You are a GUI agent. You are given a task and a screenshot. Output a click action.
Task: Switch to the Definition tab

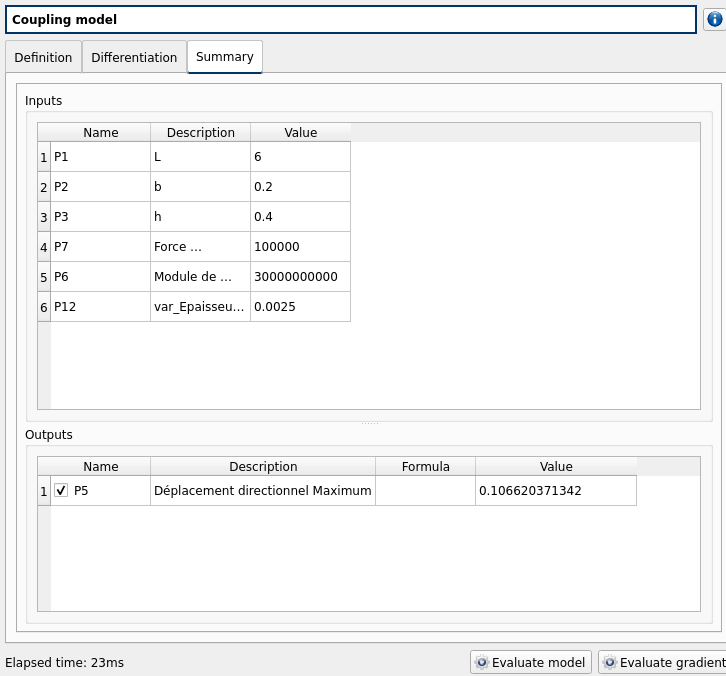[43, 58]
